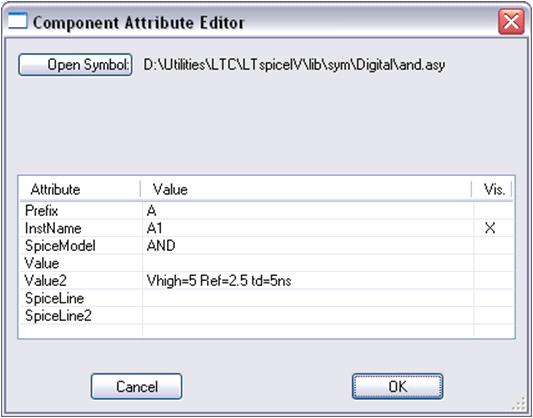Click the empty SpiceLine2 value cell
The width and height of the screenshot is (533, 418).
pyautogui.click(x=308, y=316)
